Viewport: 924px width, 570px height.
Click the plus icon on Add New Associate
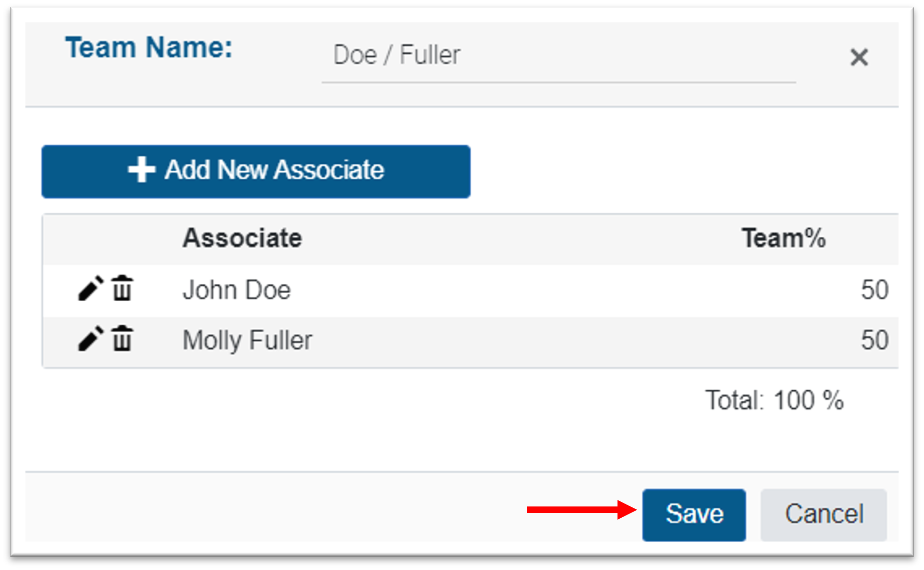pos(141,170)
